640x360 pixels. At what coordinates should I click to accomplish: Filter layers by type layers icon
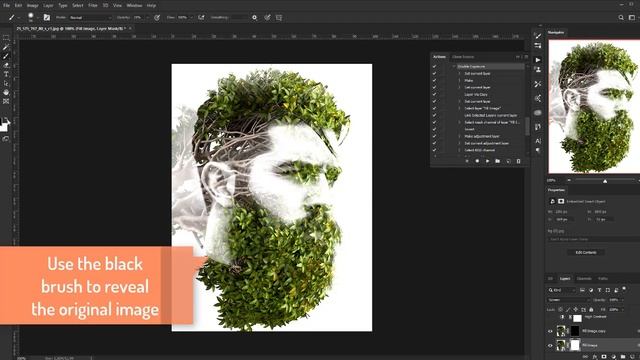599,290
